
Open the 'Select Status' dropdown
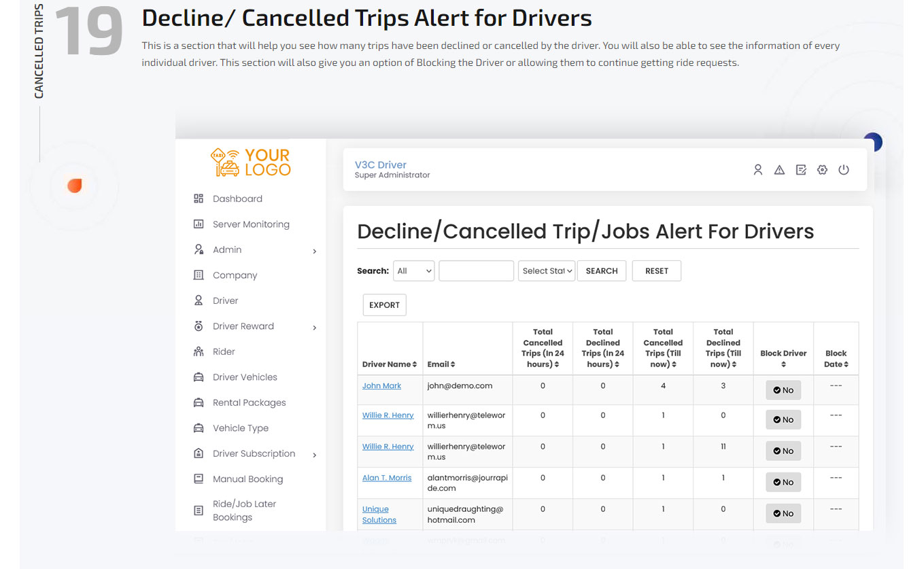pos(547,271)
